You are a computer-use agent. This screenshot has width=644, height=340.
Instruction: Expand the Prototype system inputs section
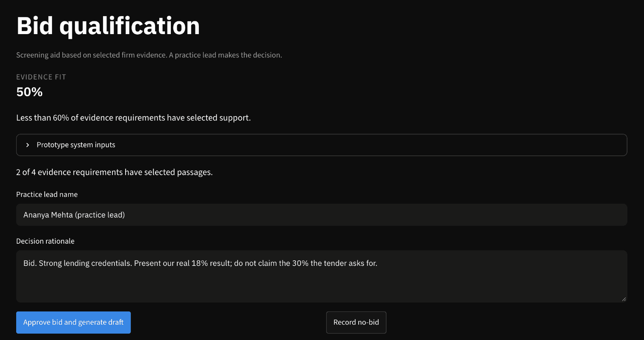click(x=322, y=145)
